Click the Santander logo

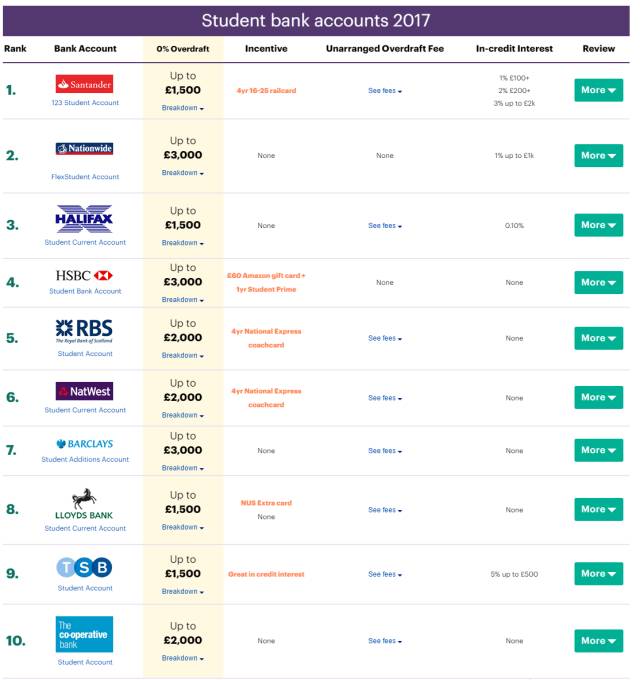coord(85,84)
